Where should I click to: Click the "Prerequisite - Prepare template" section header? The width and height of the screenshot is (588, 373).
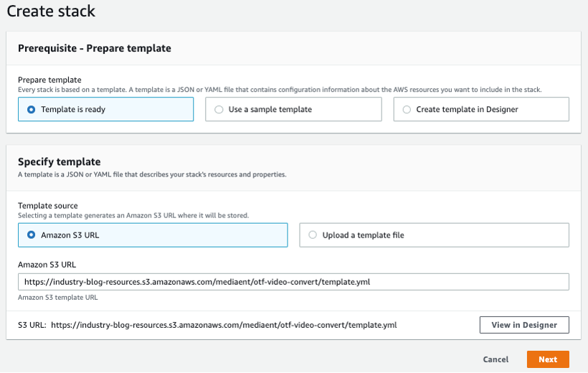coord(94,49)
